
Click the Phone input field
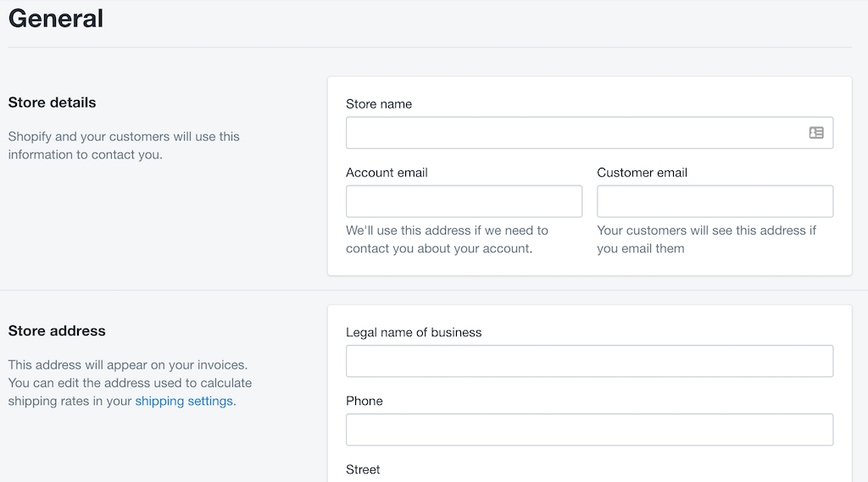[x=590, y=430]
